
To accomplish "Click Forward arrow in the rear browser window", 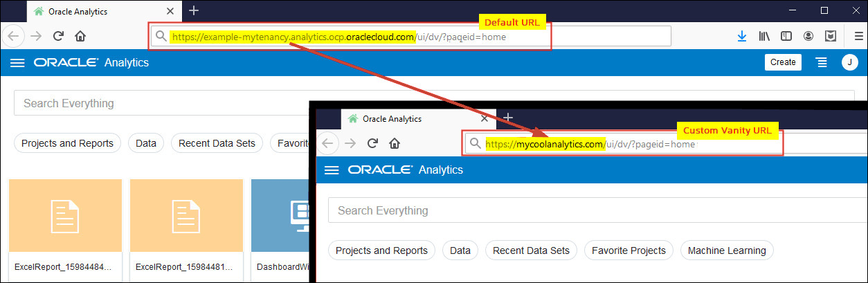I will pyautogui.click(x=37, y=37).
